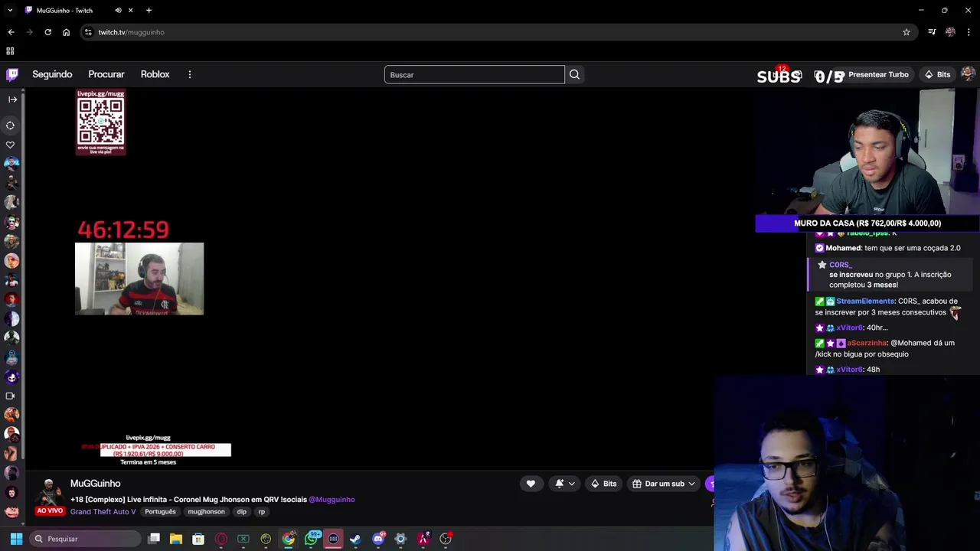Open the three-dot more menu in Twitch nav
The image size is (980, 551).
pyautogui.click(x=190, y=74)
